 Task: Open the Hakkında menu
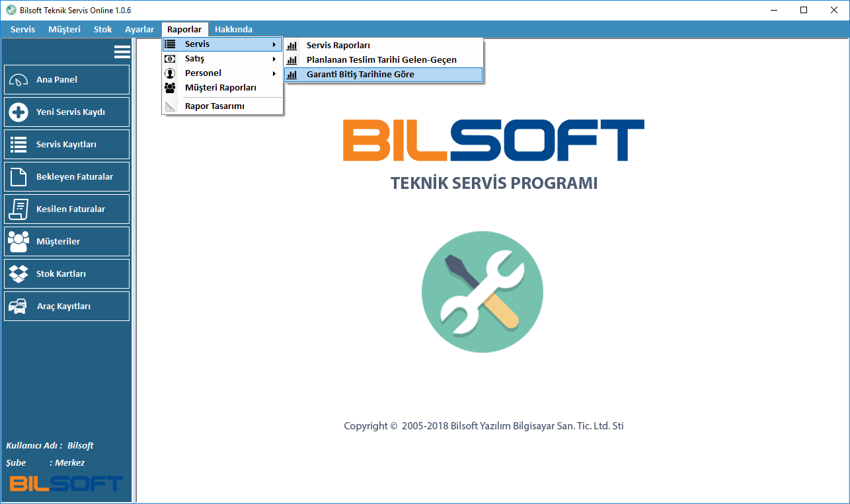coord(233,29)
